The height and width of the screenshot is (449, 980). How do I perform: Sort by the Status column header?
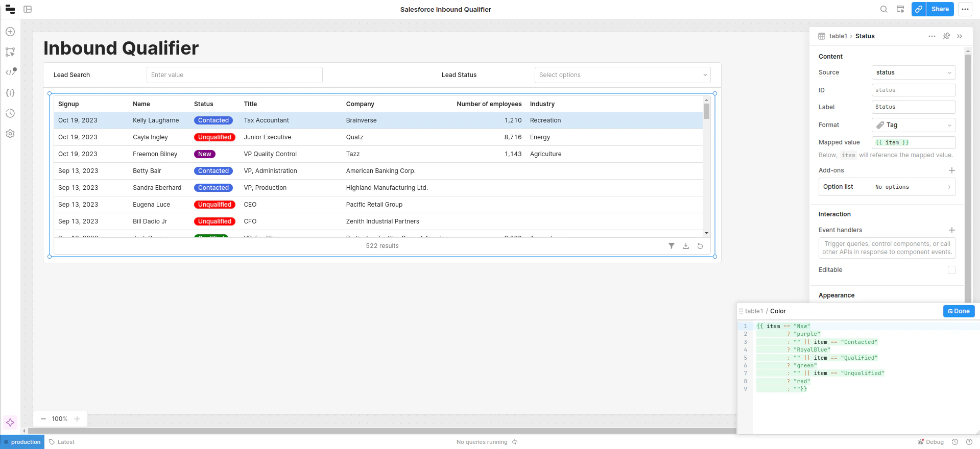click(x=204, y=104)
